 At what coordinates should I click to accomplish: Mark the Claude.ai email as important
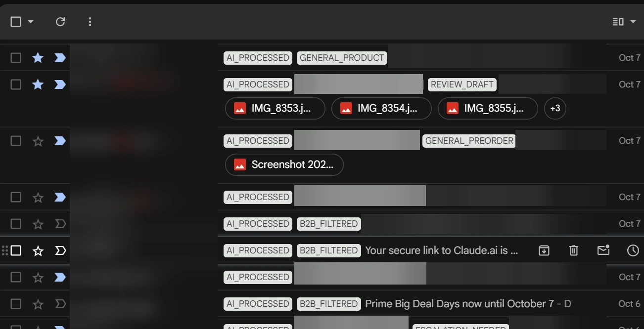click(60, 250)
